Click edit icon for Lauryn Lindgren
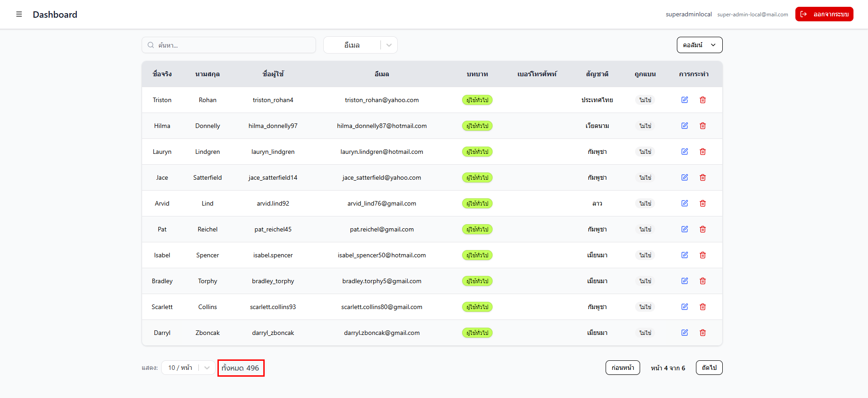The height and width of the screenshot is (398, 868). coord(685,152)
